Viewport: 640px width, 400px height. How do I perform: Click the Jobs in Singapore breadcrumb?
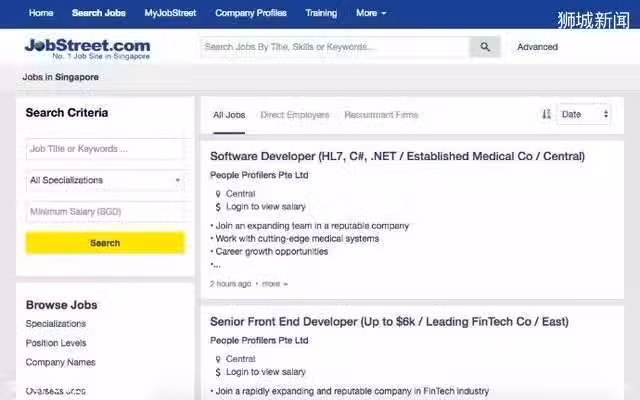pos(60,77)
